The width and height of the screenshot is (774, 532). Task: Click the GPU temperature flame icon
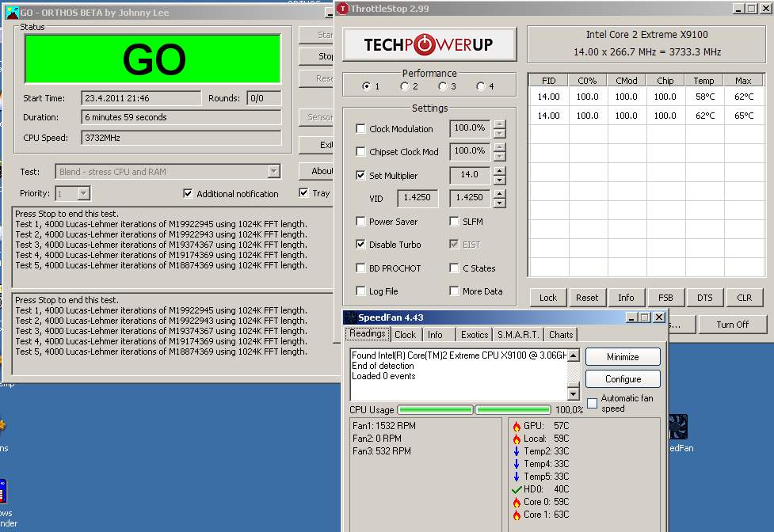coord(517,426)
